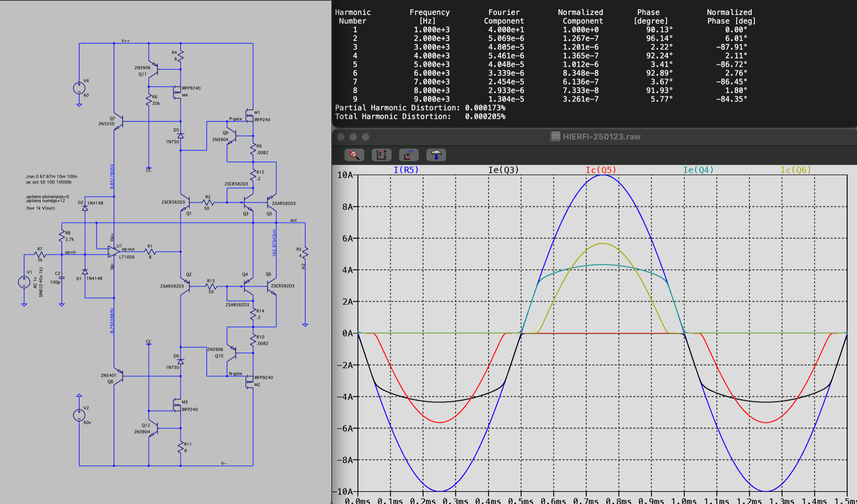Select the Q7 2N5550 transistor symbol
The image size is (857, 504).
pyautogui.click(x=118, y=122)
